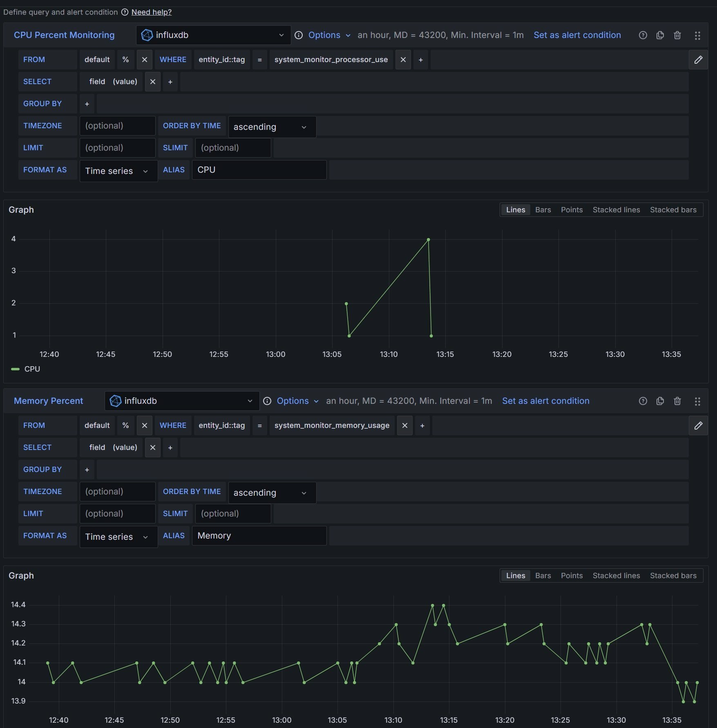Viewport: 717px width, 728px height.
Task: Click the Need help? link
Action: coord(152,12)
